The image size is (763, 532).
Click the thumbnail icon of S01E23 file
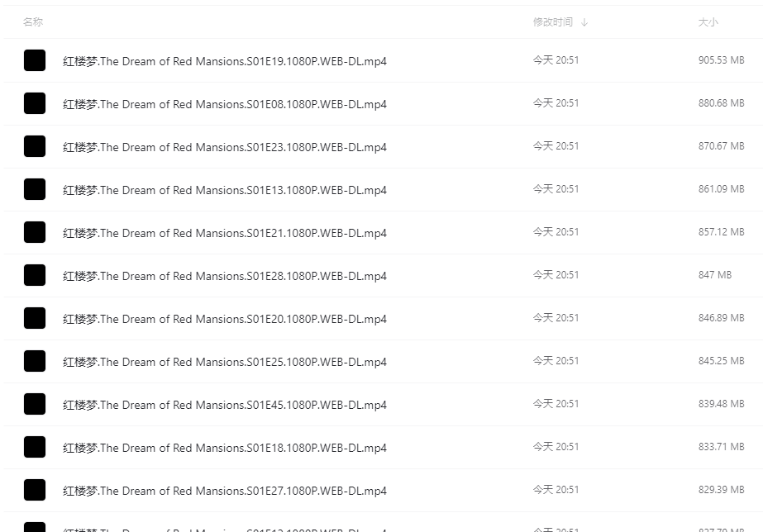click(35, 146)
